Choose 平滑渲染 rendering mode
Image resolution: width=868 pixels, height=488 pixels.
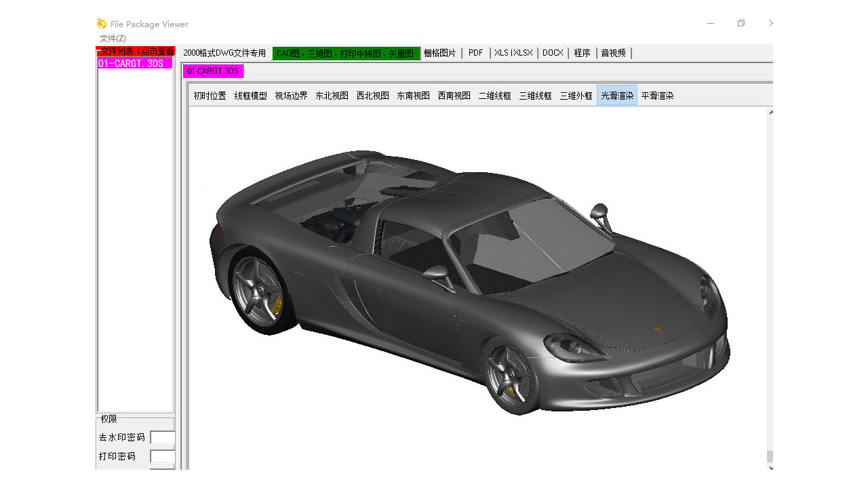coord(658,96)
